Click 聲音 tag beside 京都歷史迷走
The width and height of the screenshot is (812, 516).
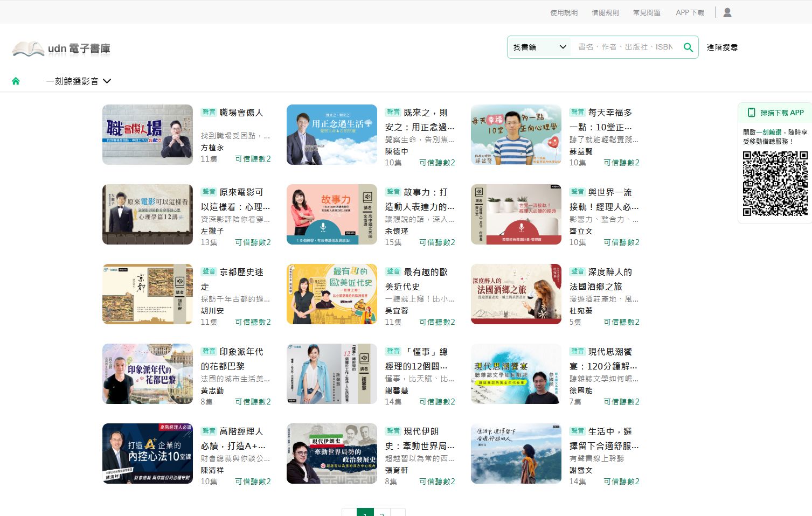pos(209,271)
